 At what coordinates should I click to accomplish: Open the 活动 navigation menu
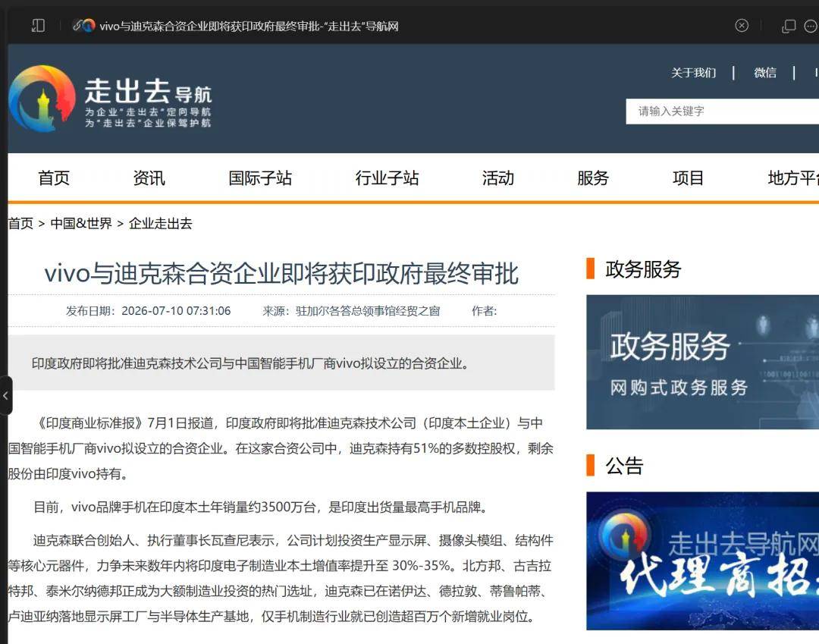click(x=497, y=178)
